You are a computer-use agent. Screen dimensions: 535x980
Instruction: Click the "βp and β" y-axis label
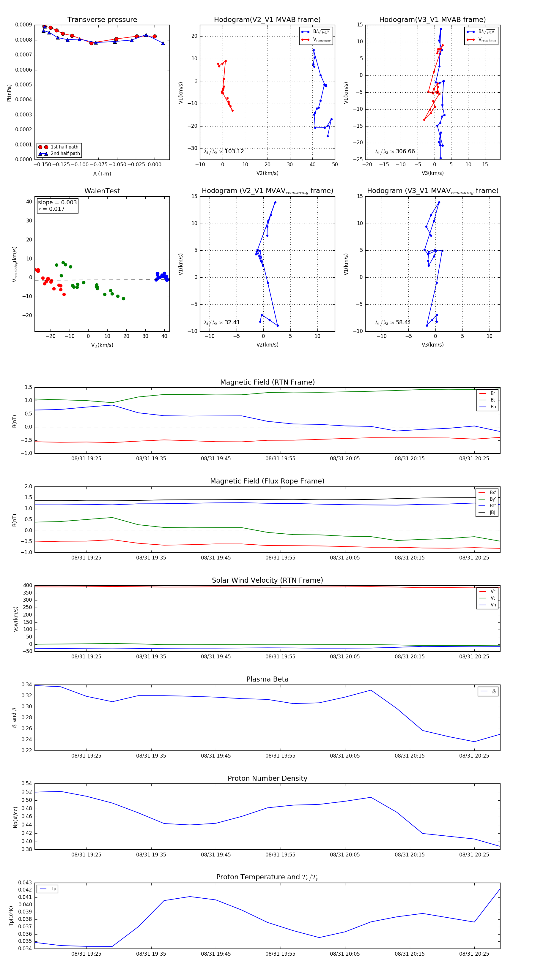point(15,718)
